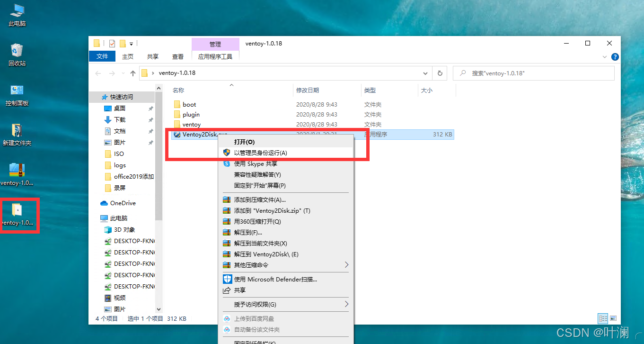
Task: Expand the address bar history dropdown
Action: click(x=425, y=73)
